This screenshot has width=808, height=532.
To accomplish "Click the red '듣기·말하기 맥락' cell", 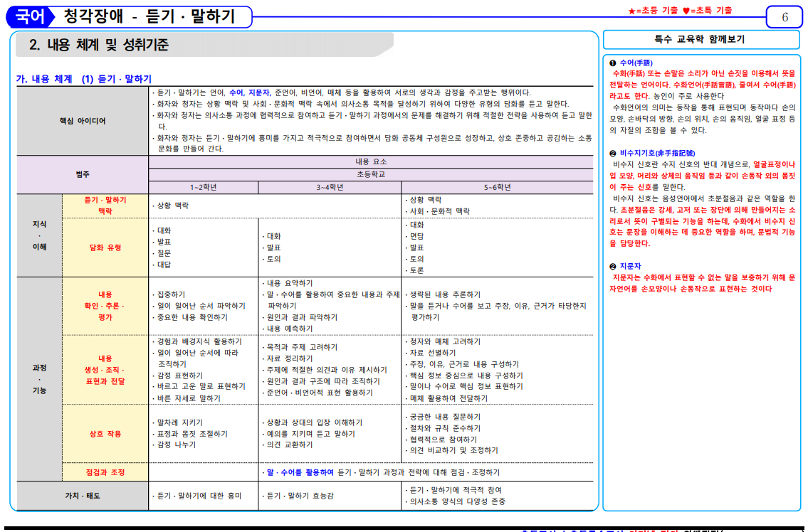I will coord(105,206).
